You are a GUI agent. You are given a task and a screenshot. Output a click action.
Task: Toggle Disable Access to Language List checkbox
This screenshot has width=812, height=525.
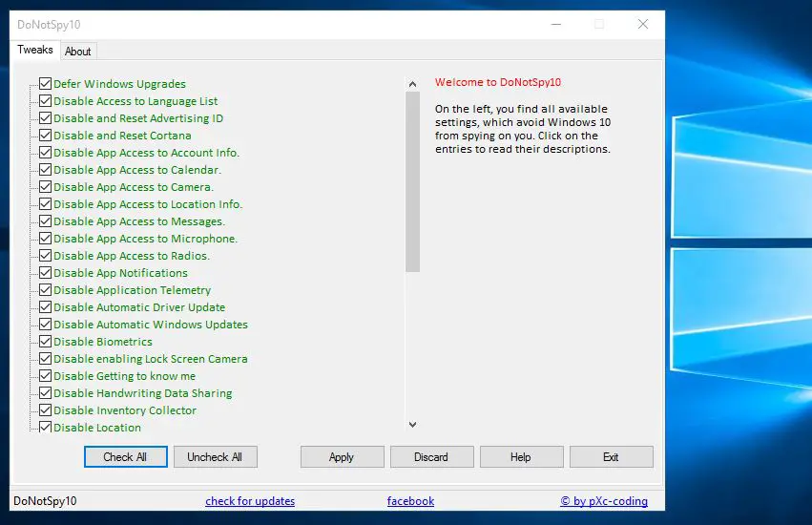pos(45,100)
